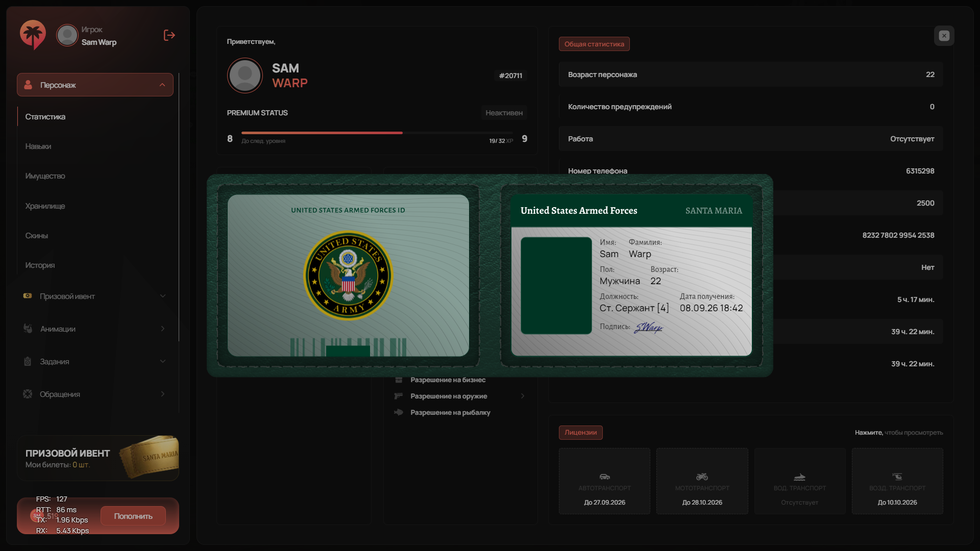Screen dimensions: 980x551
Task: Click the Общая статистика tag
Action: (594, 44)
